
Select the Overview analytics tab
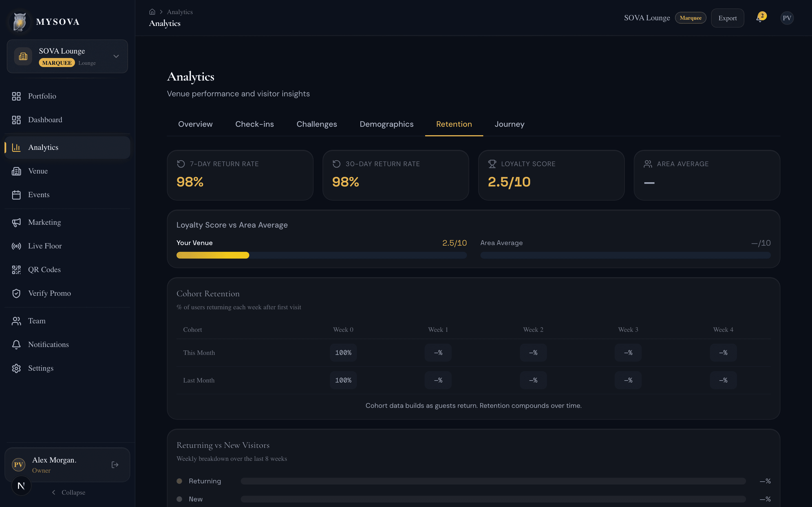coord(195,124)
